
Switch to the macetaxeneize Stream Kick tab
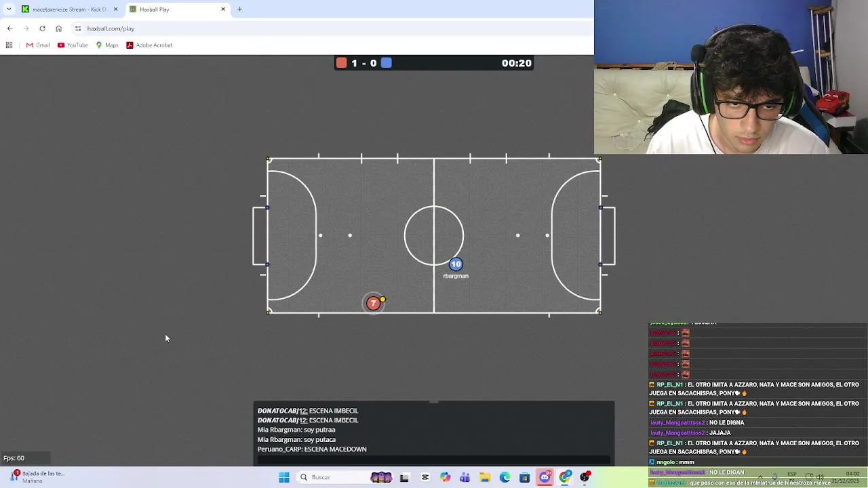(x=70, y=9)
